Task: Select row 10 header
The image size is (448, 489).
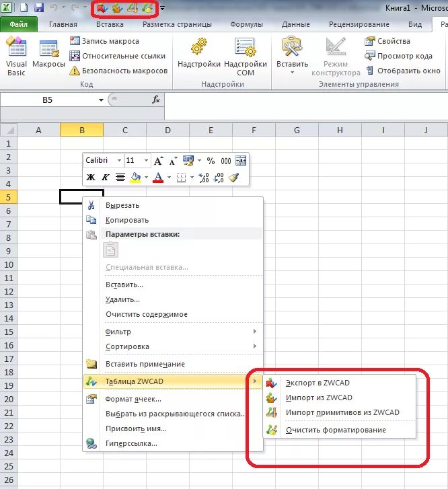Action: (x=9, y=265)
